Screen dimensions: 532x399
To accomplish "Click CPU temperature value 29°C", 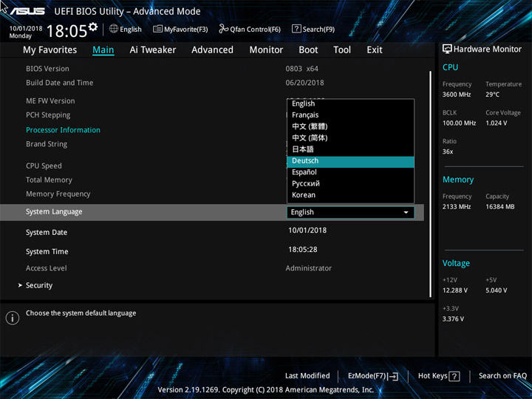I will point(492,95).
